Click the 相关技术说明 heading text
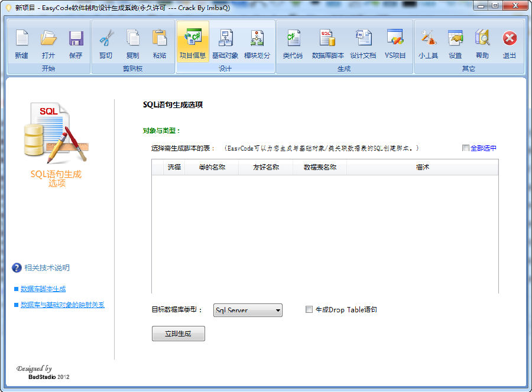This screenshot has height=392, width=532. coord(47,268)
